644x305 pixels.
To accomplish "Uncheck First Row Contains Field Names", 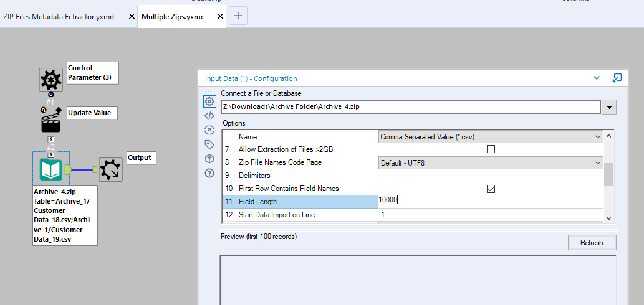I will (x=491, y=189).
